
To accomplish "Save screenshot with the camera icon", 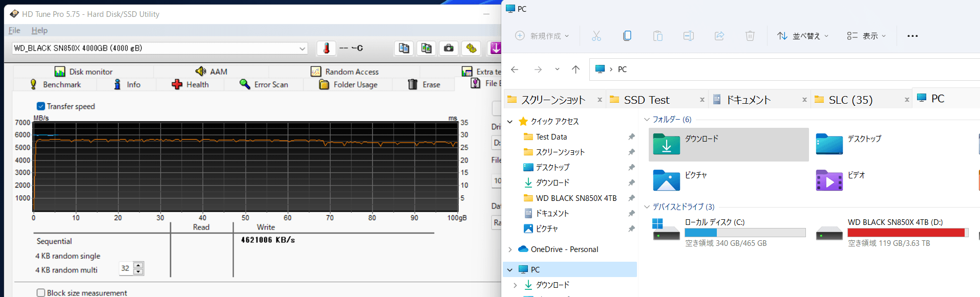I will tap(449, 48).
